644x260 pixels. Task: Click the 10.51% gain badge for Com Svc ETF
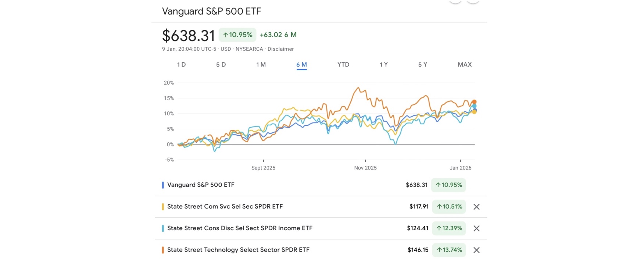[449, 207]
